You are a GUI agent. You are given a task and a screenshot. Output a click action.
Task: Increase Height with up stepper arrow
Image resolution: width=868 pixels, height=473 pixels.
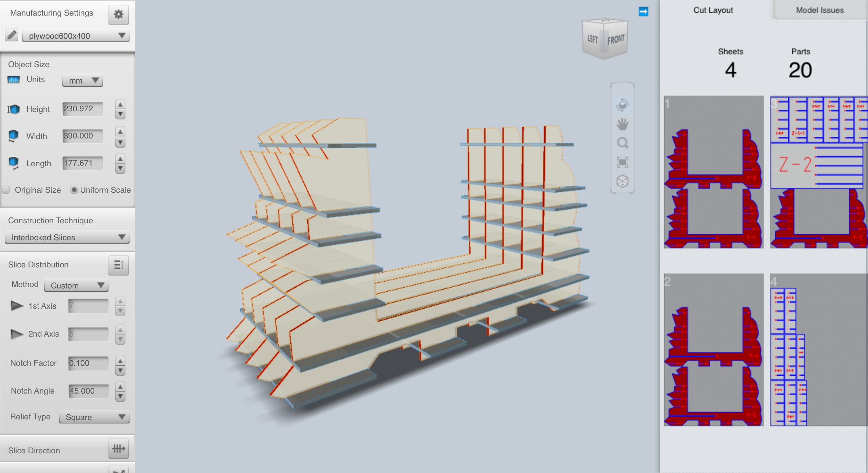[x=120, y=104]
